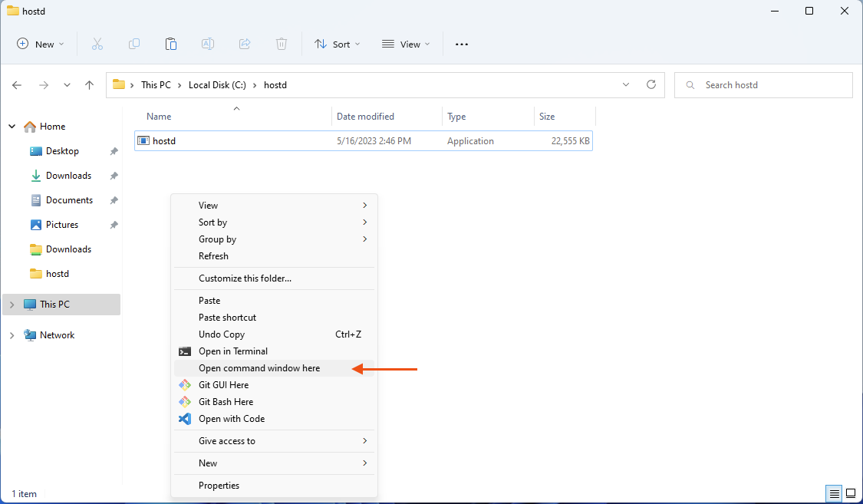Expand the This PC tree node

pyautogui.click(x=12, y=305)
